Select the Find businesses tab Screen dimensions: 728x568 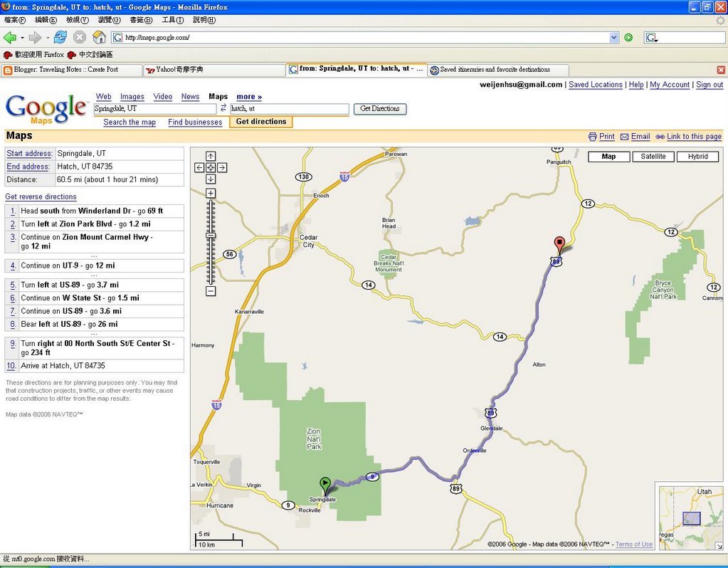click(x=195, y=122)
